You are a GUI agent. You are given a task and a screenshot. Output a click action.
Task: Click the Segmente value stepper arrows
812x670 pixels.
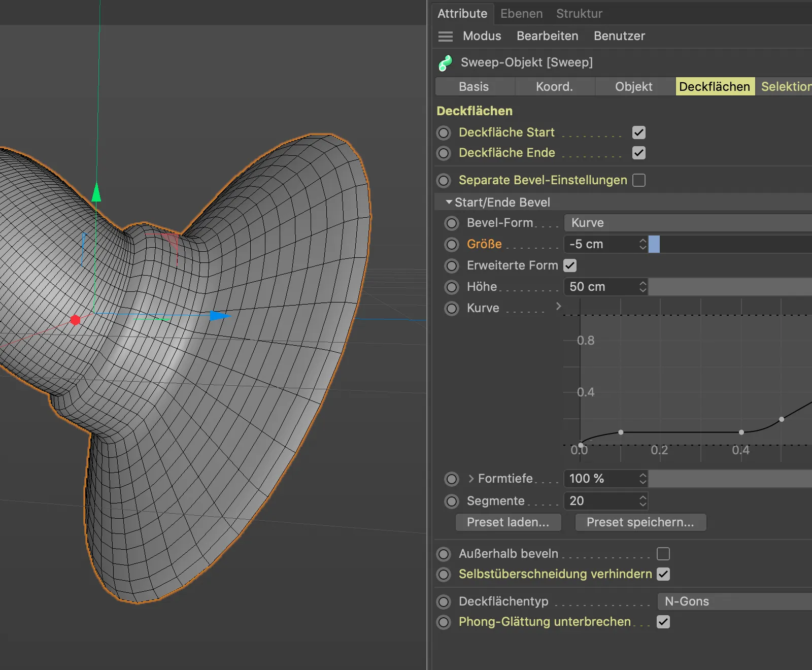pos(642,501)
